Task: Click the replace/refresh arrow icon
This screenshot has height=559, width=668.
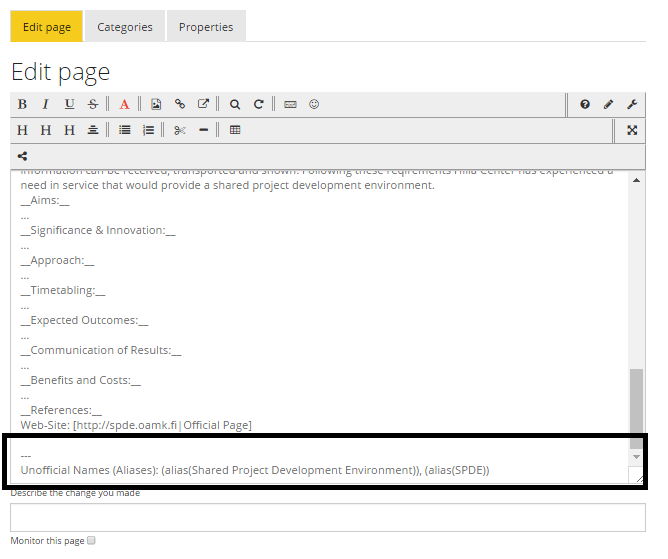Action: pyautogui.click(x=259, y=104)
